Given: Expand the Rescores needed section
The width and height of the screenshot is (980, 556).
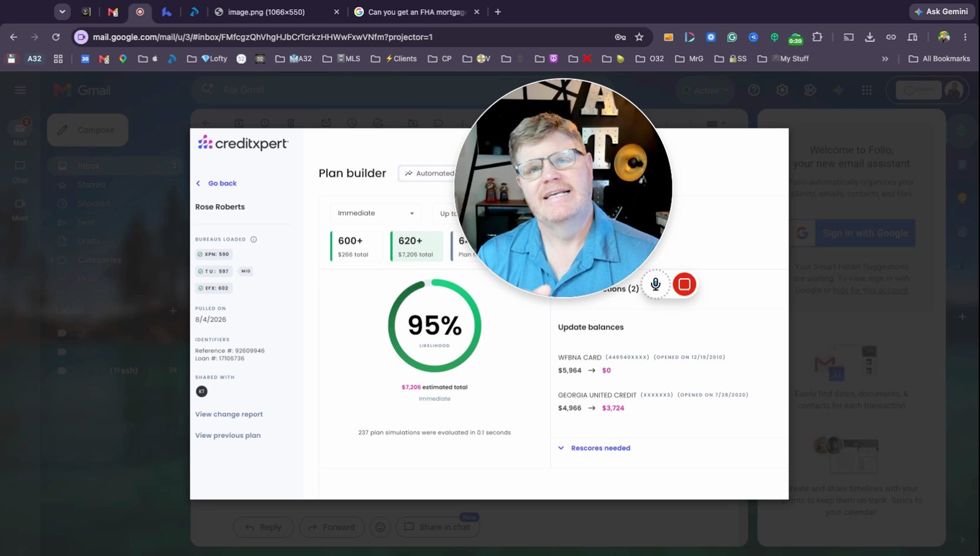Looking at the screenshot, I should click(594, 448).
